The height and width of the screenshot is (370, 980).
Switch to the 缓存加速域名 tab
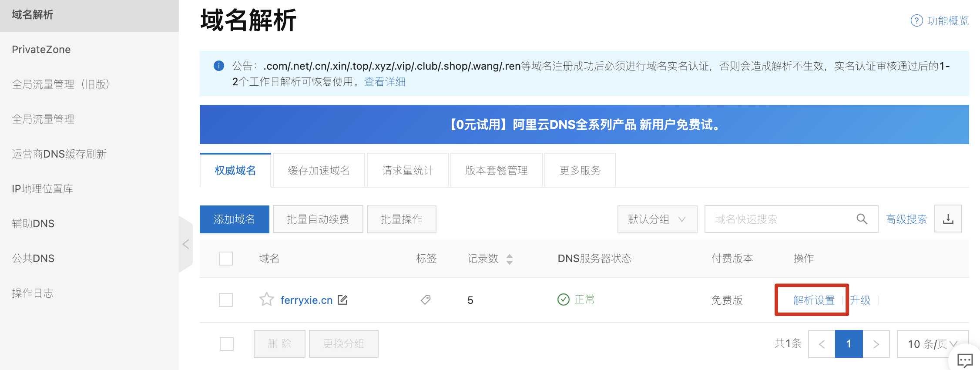(319, 170)
